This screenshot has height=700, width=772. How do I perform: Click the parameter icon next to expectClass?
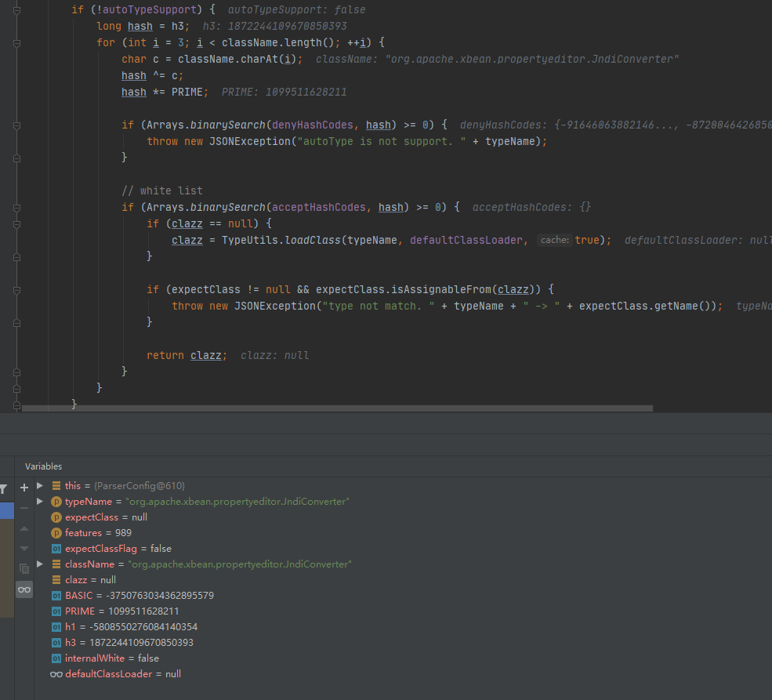click(56, 517)
